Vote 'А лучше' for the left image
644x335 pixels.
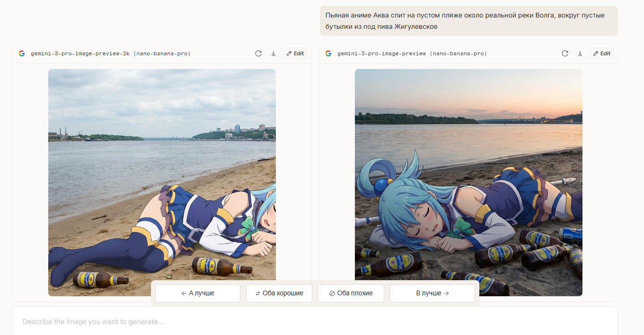click(198, 293)
